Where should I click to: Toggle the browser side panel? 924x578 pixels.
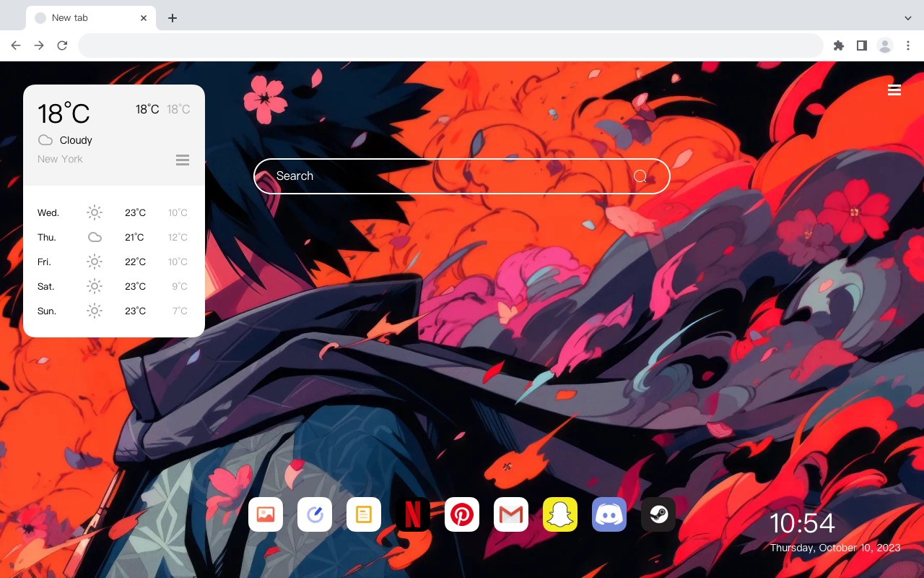pyautogui.click(x=861, y=46)
